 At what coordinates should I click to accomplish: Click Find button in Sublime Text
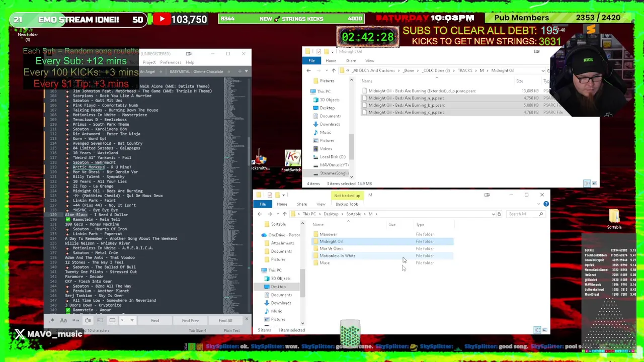(x=155, y=320)
